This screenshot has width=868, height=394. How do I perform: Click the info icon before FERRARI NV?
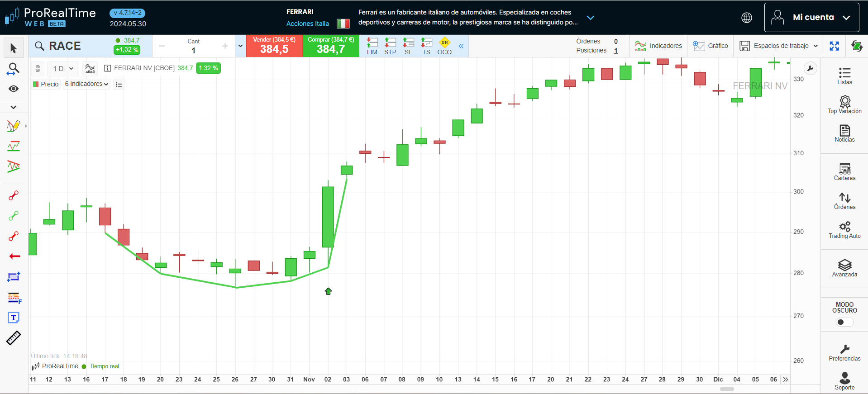(x=107, y=68)
